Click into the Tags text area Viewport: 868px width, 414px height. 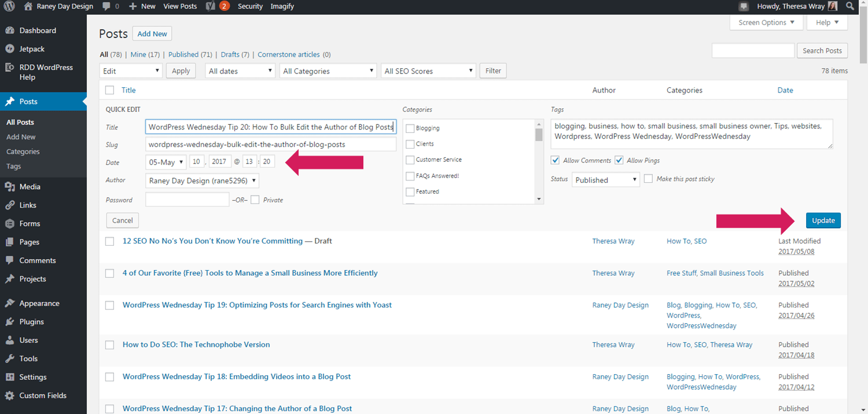692,134
